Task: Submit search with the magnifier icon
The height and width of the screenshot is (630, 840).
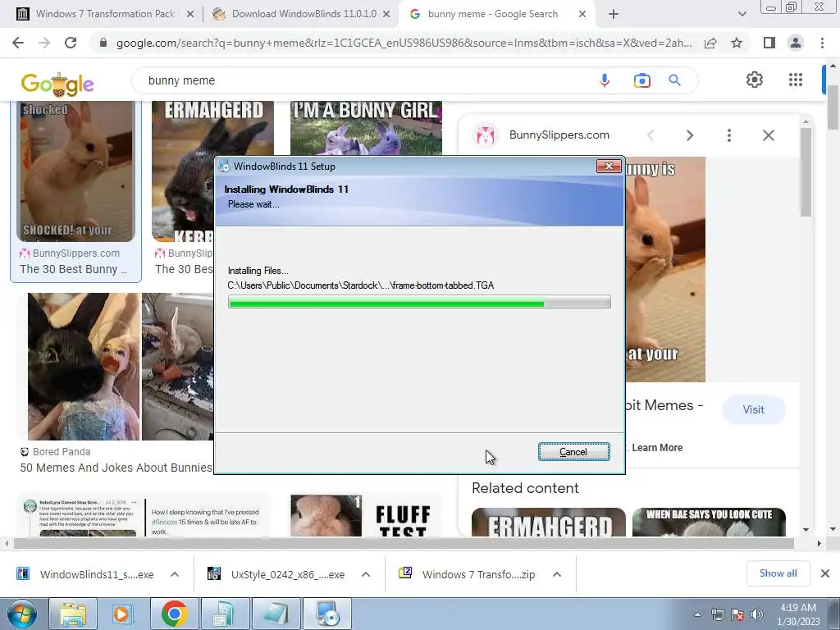Action: [674, 80]
